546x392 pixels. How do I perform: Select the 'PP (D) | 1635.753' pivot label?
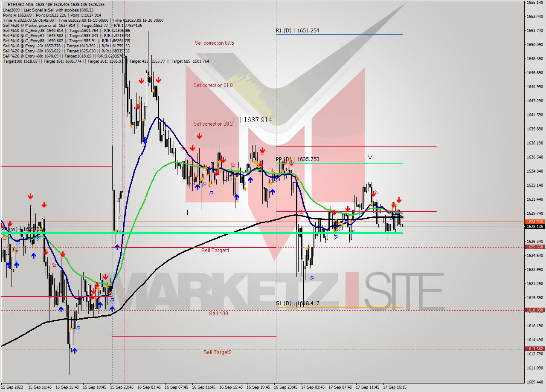coord(297,159)
